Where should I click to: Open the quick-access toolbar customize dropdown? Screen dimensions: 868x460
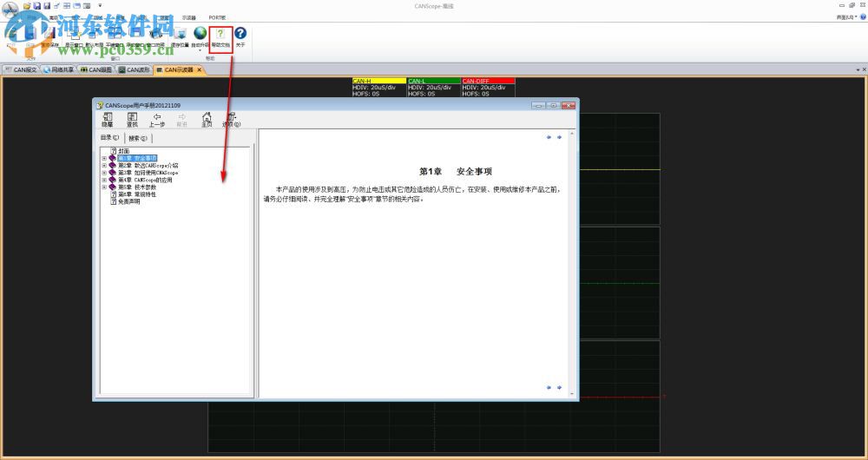point(100,5)
